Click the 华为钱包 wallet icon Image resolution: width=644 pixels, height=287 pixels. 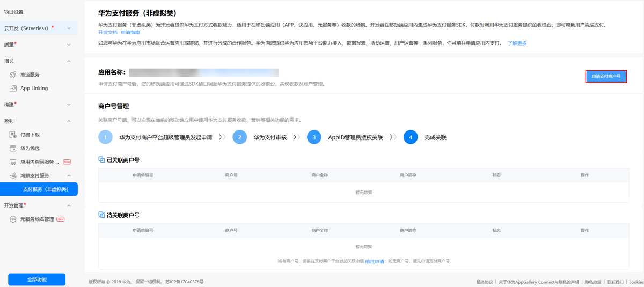tap(13, 148)
